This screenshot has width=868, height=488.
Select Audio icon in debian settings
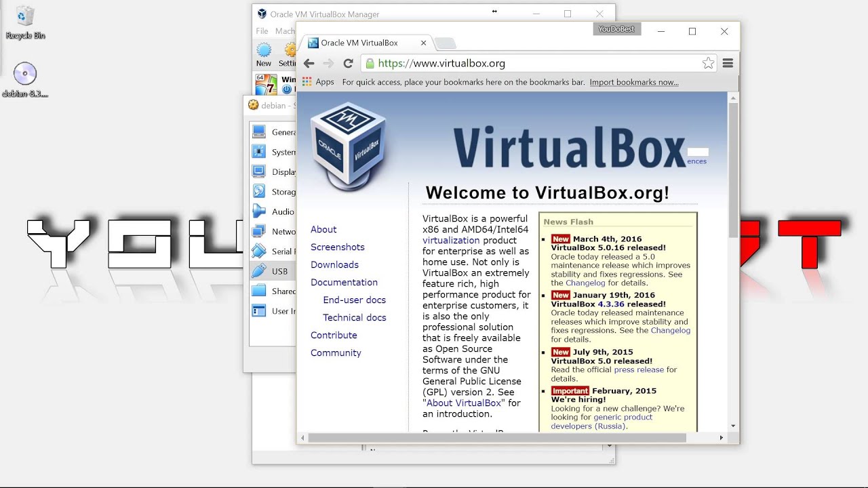[258, 211]
